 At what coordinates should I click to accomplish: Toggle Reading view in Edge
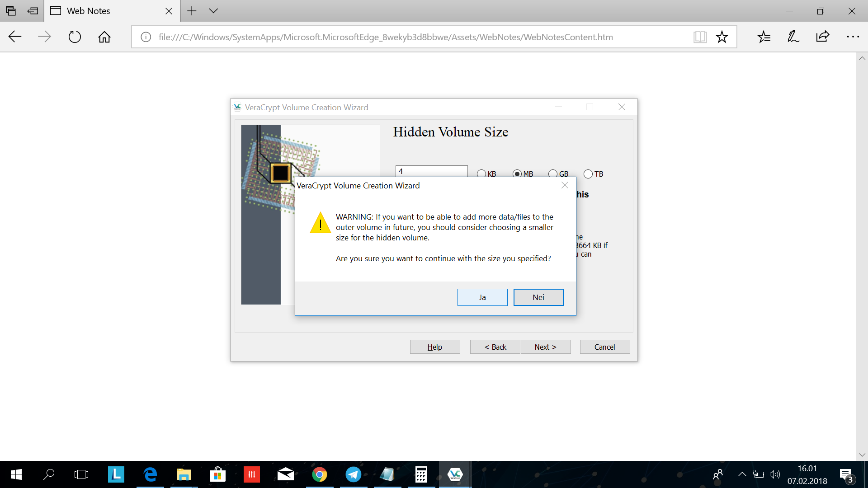tap(700, 37)
